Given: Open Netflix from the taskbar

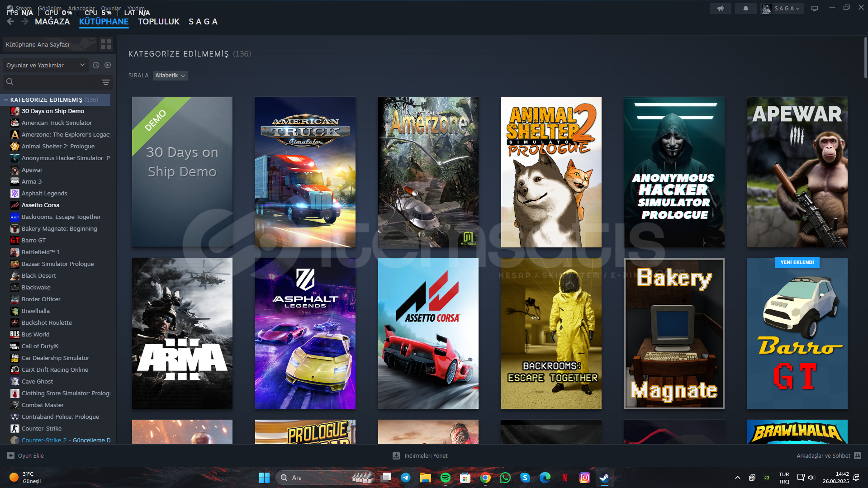Looking at the screenshot, I should coord(565,478).
